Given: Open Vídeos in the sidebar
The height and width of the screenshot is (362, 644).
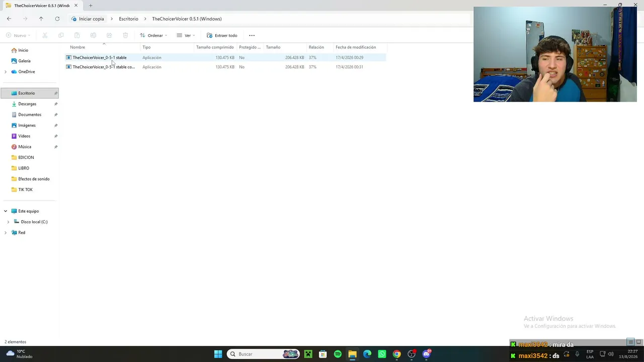Looking at the screenshot, I should click(x=24, y=136).
